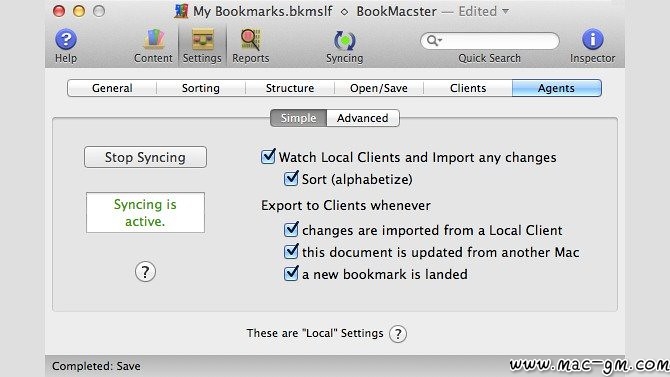The height and width of the screenshot is (377, 670).
Task: Click the Syncing toolbar icon
Action: (344, 41)
